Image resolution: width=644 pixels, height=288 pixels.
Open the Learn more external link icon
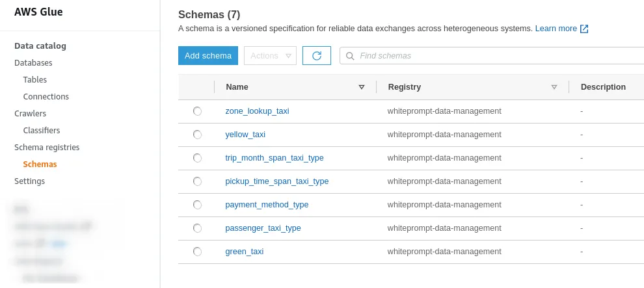point(584,29)
